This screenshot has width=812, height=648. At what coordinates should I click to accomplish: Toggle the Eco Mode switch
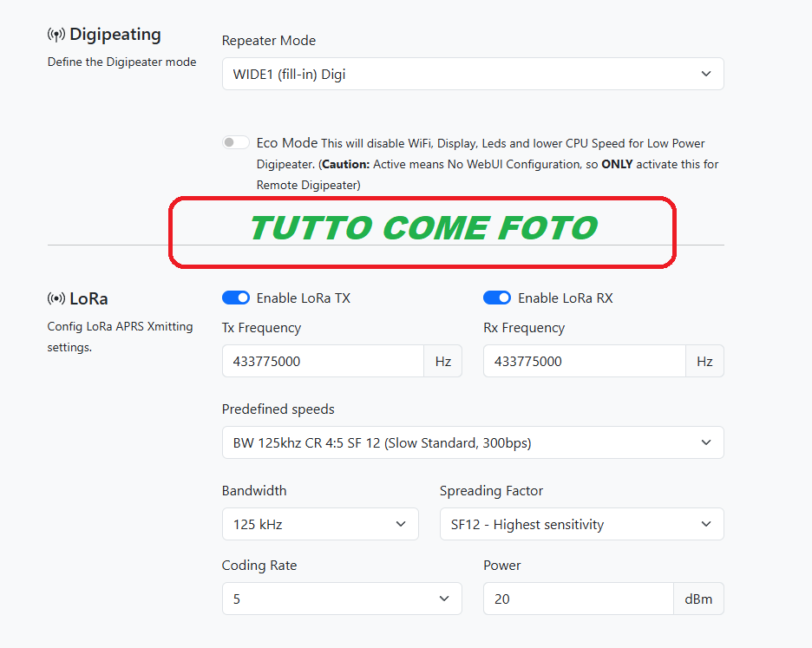pos(236,143)
